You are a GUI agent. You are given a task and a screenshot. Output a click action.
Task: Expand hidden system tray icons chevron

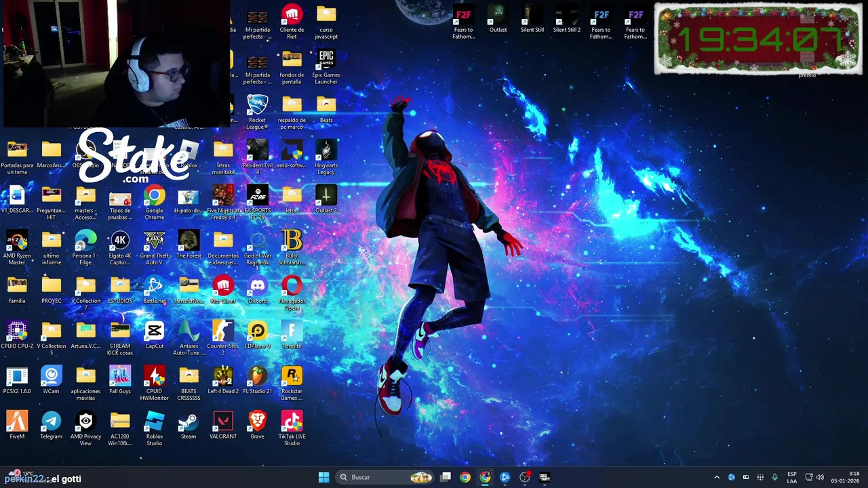[x=717, y=477]
